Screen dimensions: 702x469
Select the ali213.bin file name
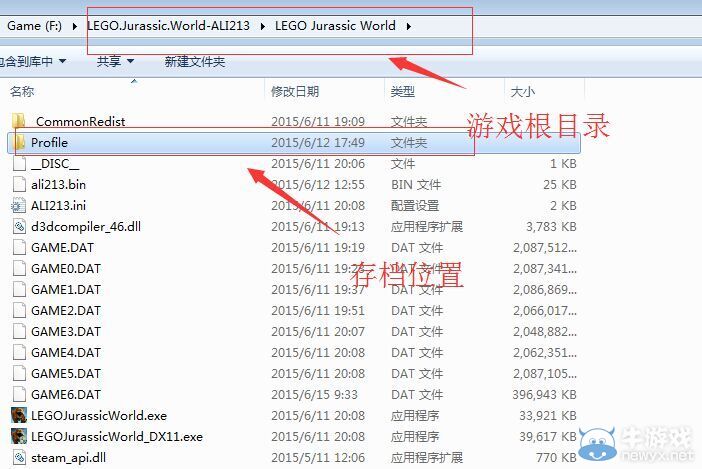58,184
